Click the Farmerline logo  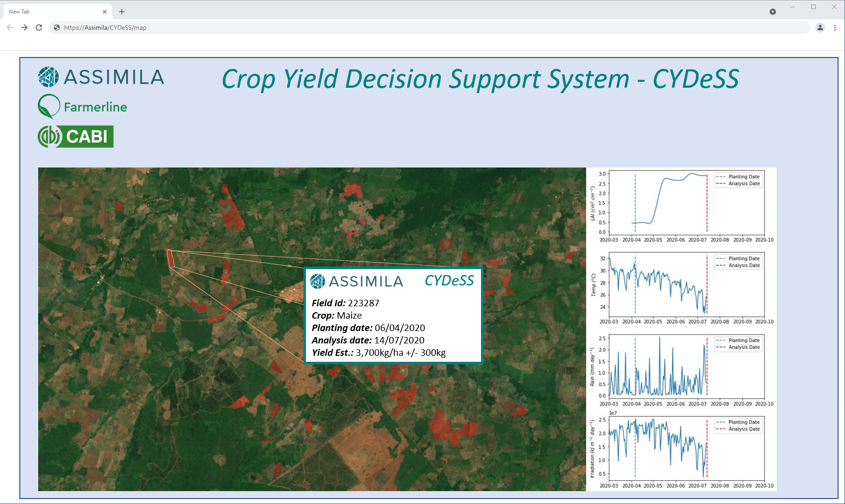pyautogui.click(x=83, y=107)
